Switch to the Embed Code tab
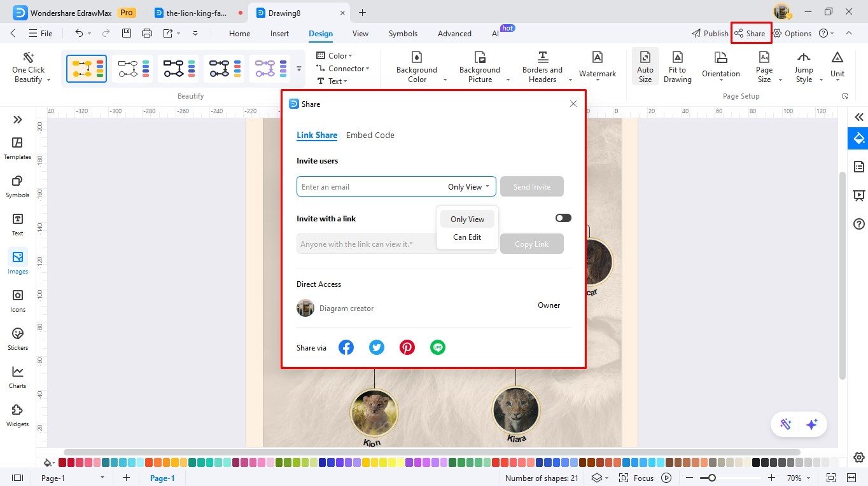The height and width of the screenshot is (486, 868). [370, 135]
